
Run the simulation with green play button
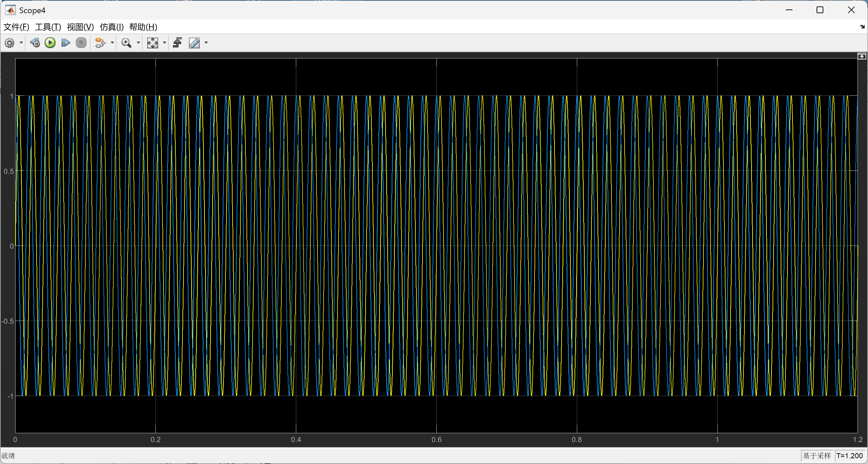click(x=50, y=43)
